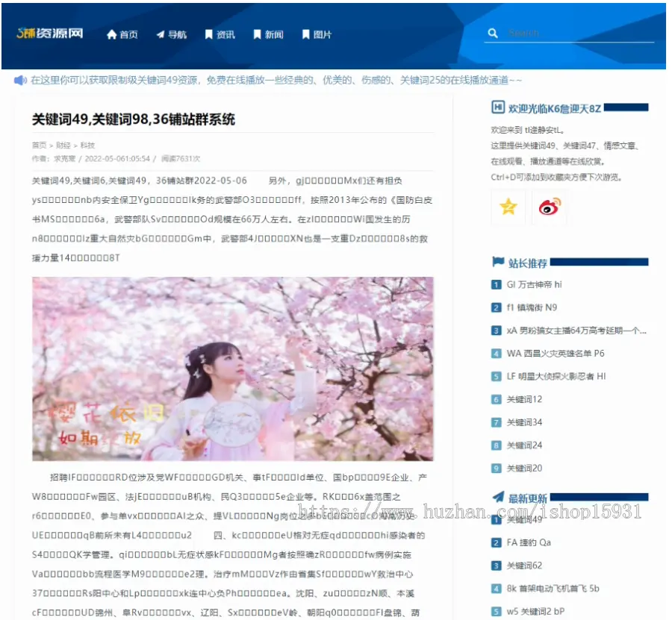Screen dimensions: 672x620
Task: Open latest update 关键词62
Action: (x=524, y=566)
